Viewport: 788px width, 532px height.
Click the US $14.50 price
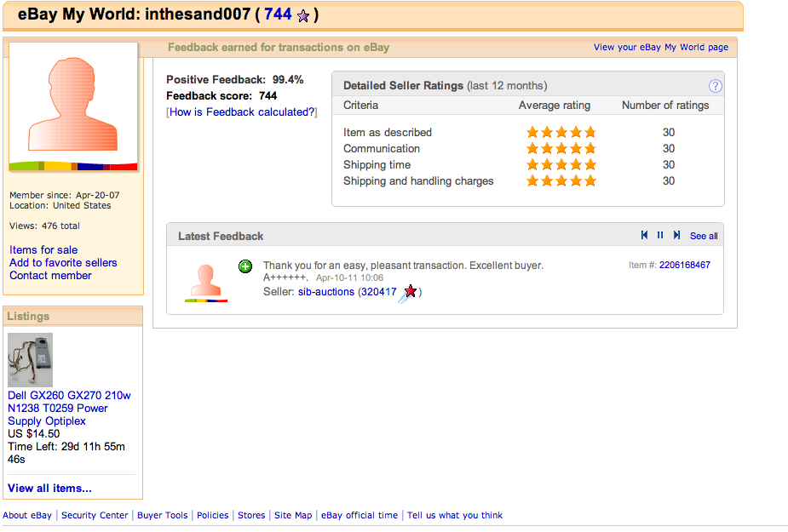pos(34,433)
